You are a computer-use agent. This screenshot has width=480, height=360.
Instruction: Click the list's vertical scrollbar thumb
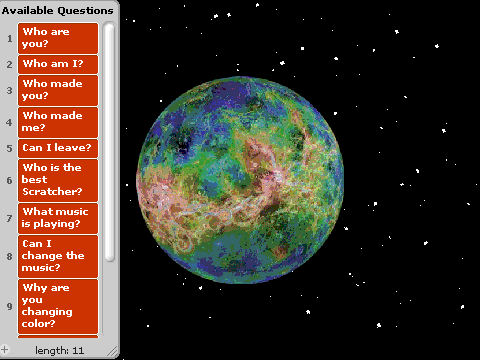[109, 143]
